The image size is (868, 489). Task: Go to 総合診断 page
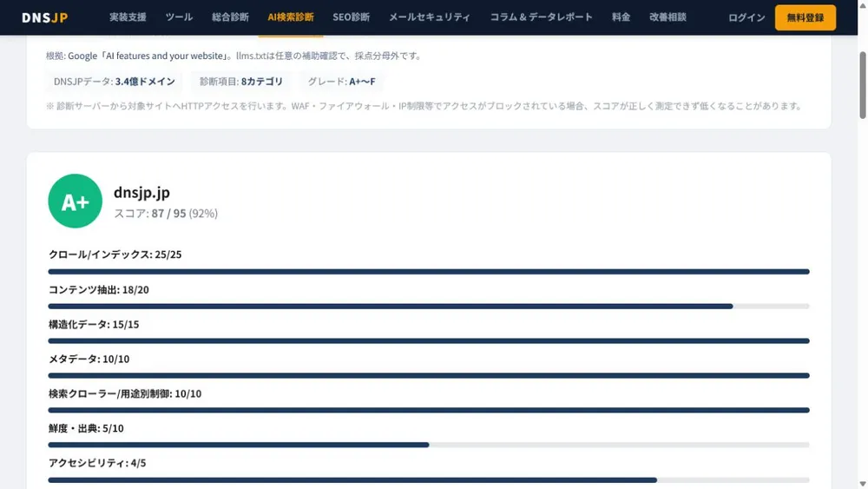pos(230,17)
